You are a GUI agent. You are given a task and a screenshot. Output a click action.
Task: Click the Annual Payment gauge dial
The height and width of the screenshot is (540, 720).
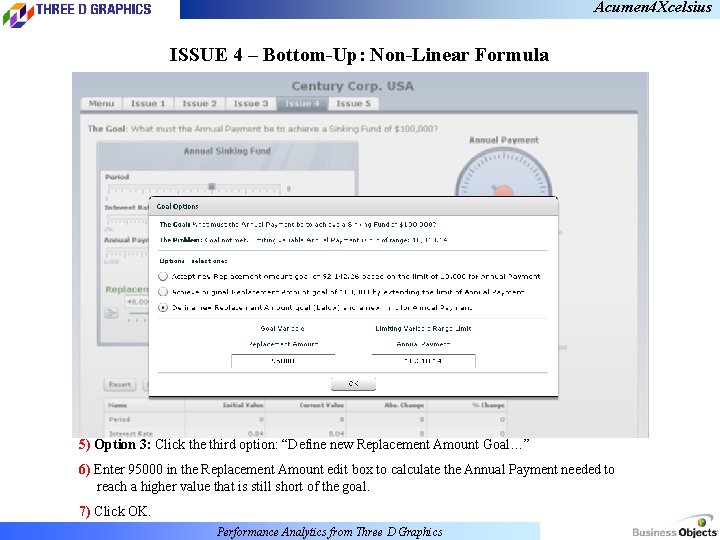[503, 174]
